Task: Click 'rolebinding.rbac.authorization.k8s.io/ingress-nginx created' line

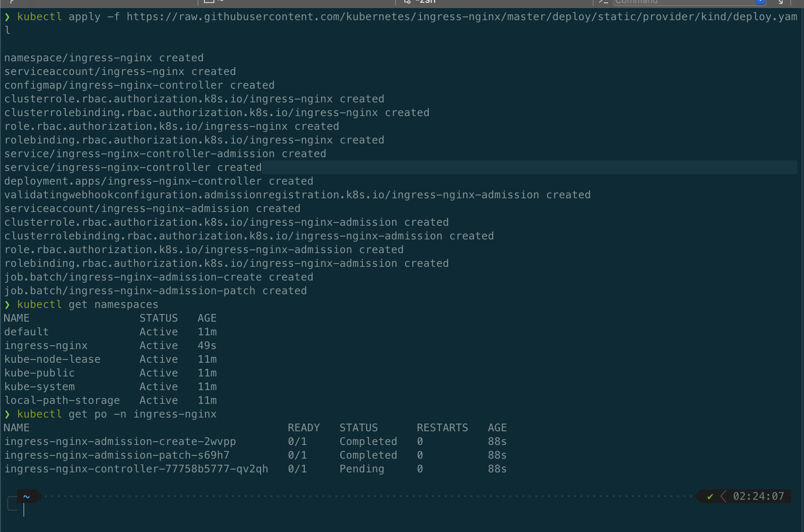Action: pos(194,140)
